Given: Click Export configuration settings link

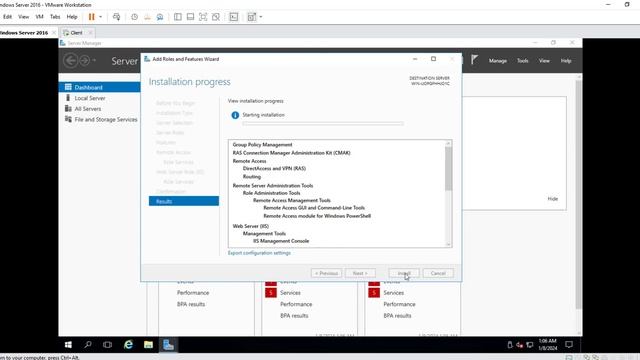Looking at the screenshot, I should click(x=259, y=253).
